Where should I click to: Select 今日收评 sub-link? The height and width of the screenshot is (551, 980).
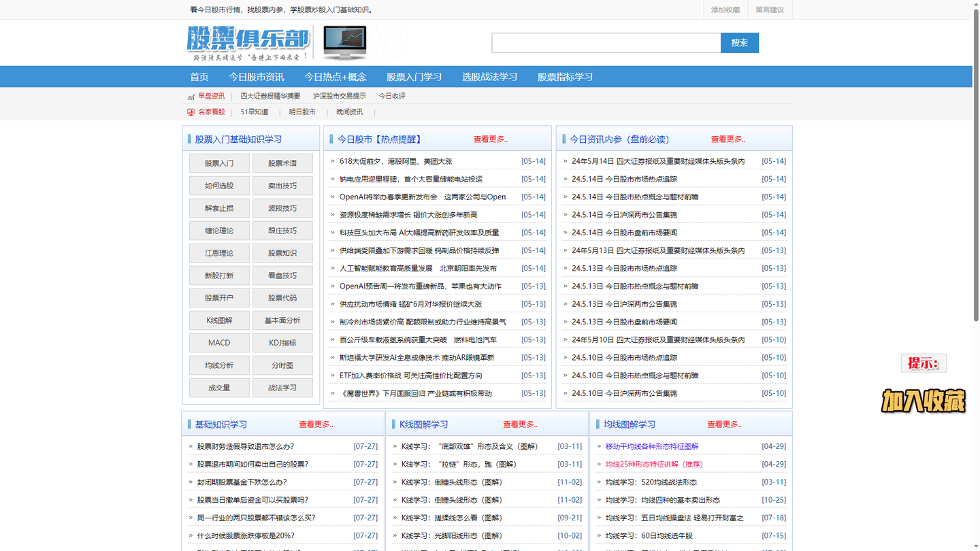coord(392,96)
